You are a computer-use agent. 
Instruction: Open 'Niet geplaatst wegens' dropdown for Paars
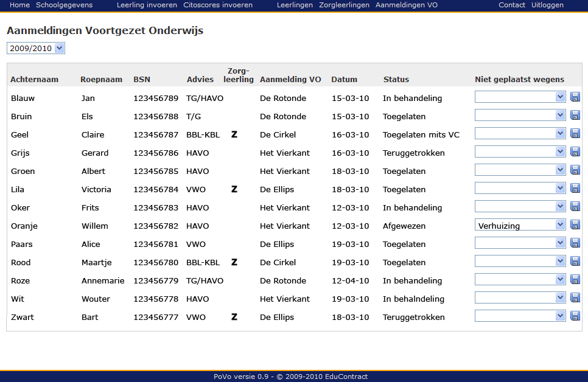point(520,243)
